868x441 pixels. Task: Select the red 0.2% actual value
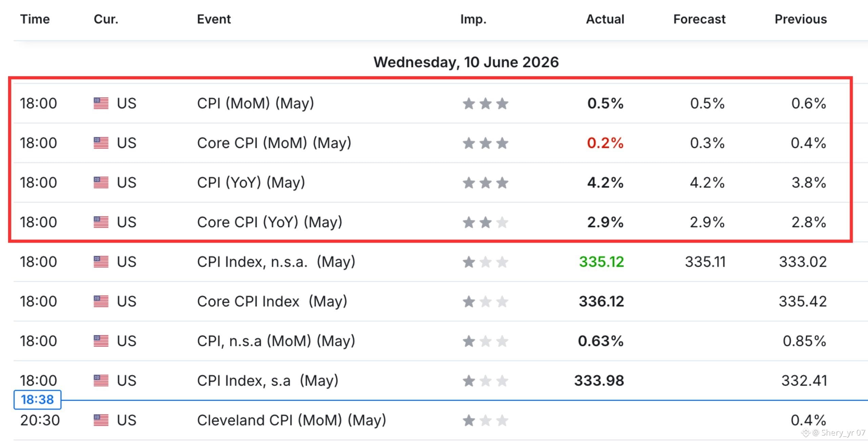605,143
